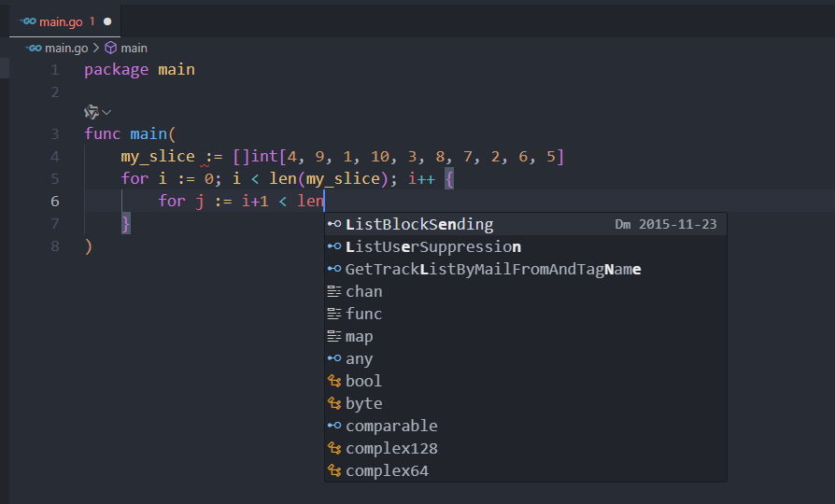Pick complex64 suggestion

[526, 470]
